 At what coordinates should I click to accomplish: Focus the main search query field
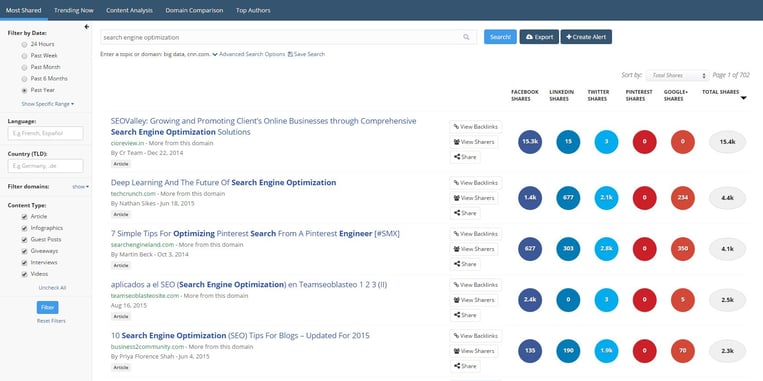[289, 37]
